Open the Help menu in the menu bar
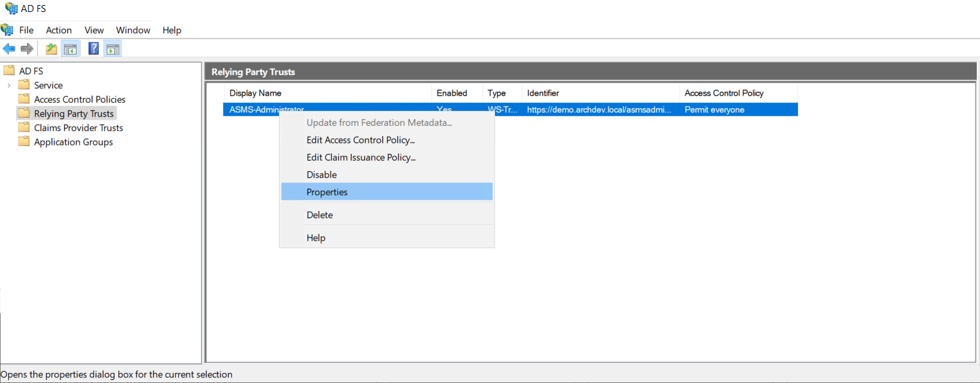 (x=171, y=30)
